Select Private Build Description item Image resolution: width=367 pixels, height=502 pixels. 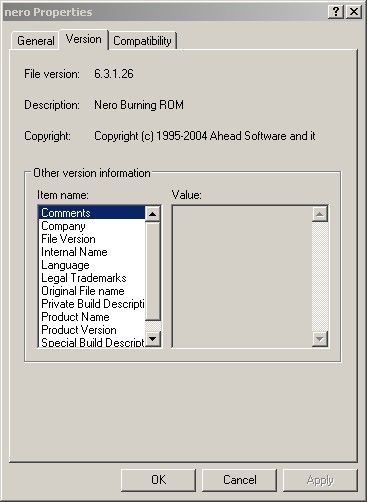92,304
